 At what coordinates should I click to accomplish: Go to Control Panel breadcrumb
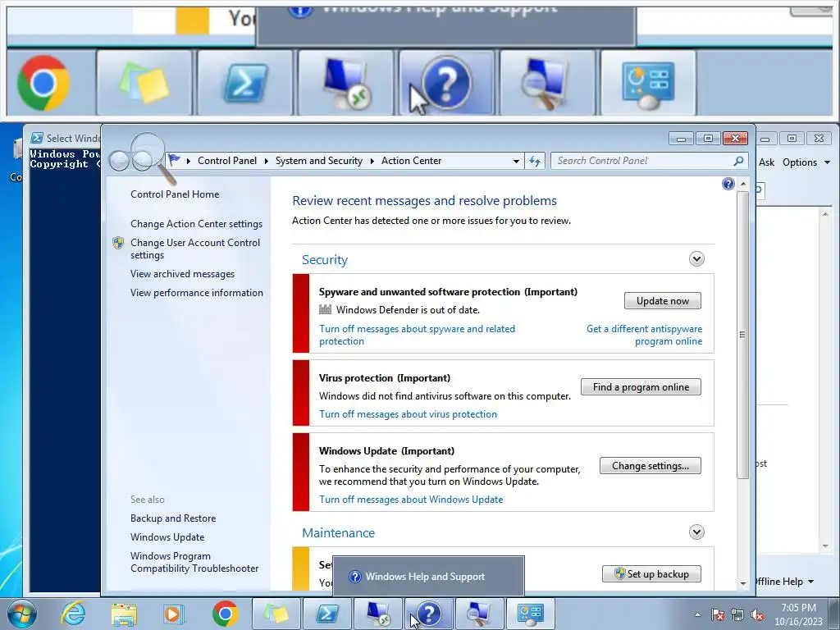pos(227,161)
